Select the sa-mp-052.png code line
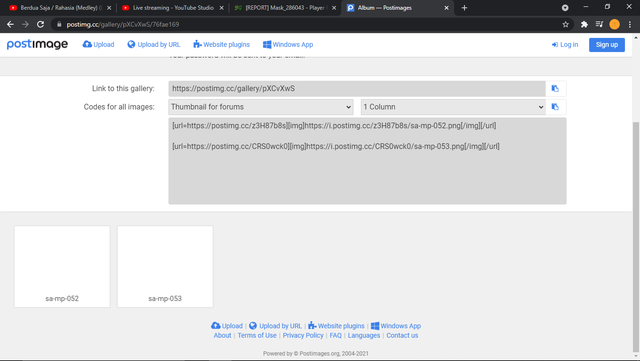Viewport: 640px width, 361px height. pos(334,126)
